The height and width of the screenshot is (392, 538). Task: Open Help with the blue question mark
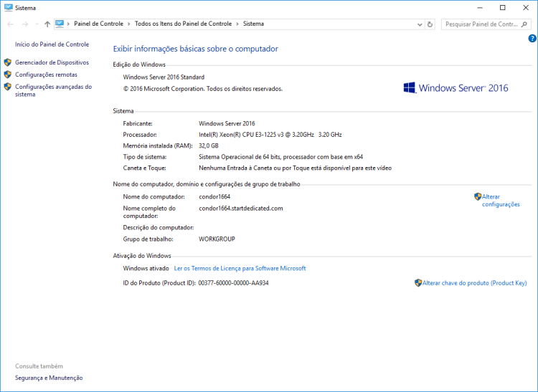[532, 39]
